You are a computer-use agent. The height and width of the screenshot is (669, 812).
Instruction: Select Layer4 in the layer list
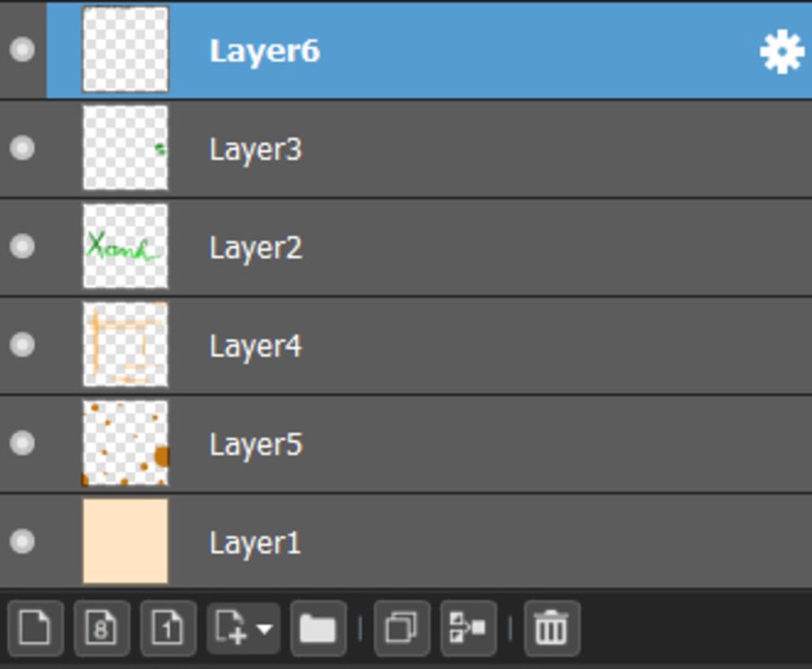coord(406,346)
